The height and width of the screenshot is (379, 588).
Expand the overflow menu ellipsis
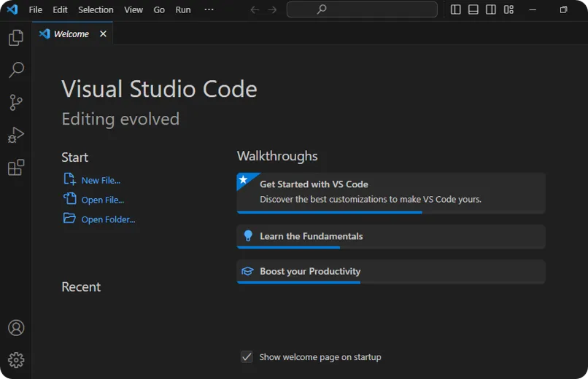coord(209,9)
